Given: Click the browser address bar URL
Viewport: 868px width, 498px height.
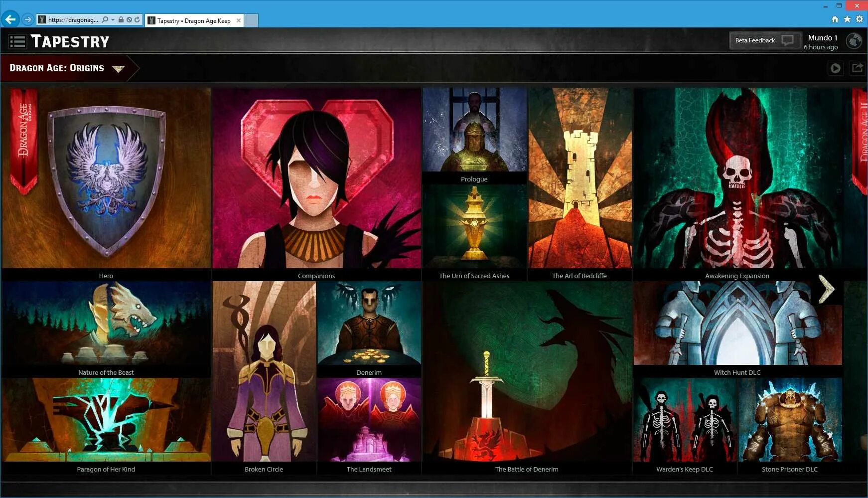Looking at the screenshot, I should coord(73,20).
